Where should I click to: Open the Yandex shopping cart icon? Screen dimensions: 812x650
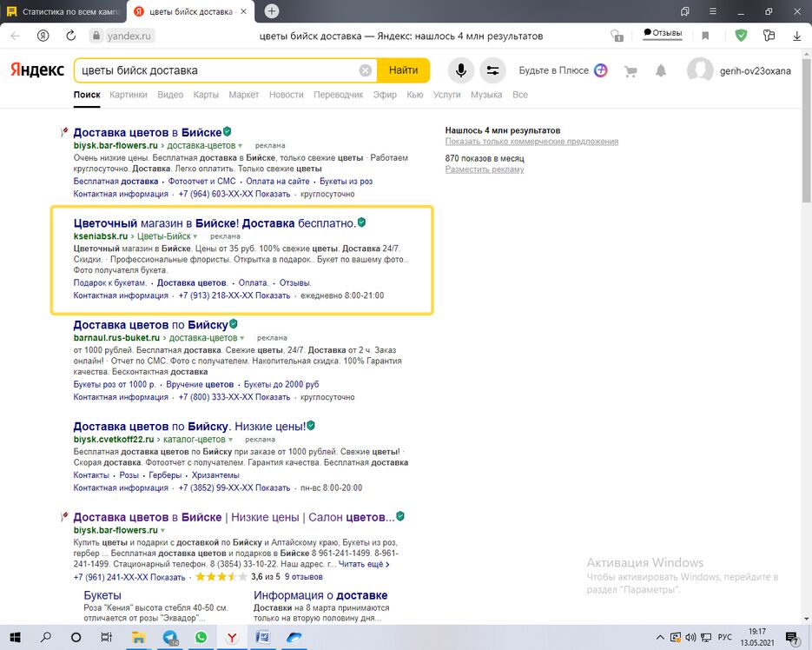[x=630, y=71]
